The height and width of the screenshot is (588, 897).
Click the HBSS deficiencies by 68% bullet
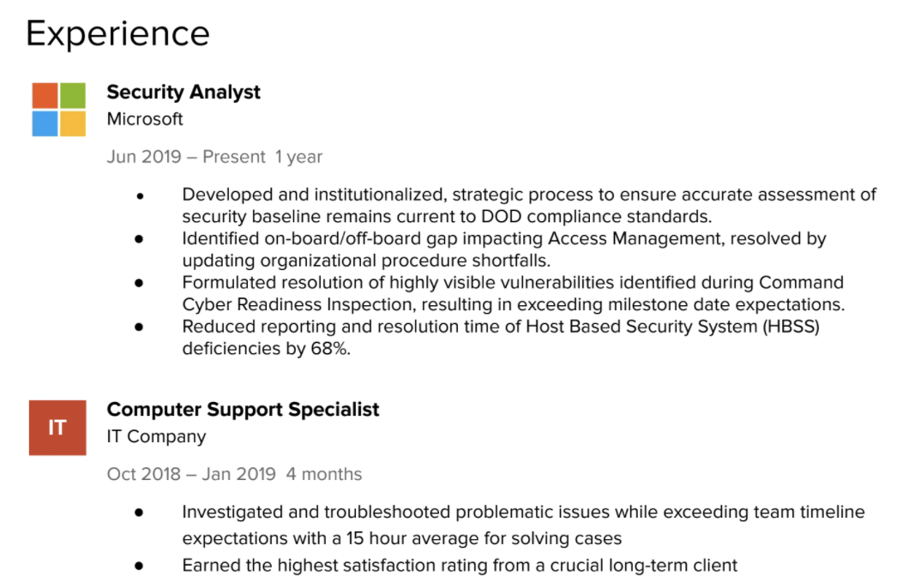[x=501, y=338]
